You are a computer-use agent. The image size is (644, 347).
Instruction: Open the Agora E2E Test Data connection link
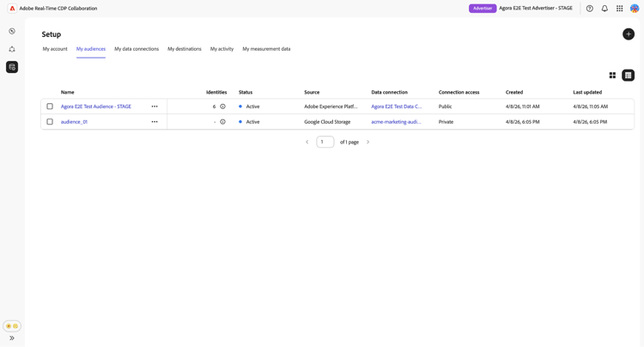click(x=397, y=107)
